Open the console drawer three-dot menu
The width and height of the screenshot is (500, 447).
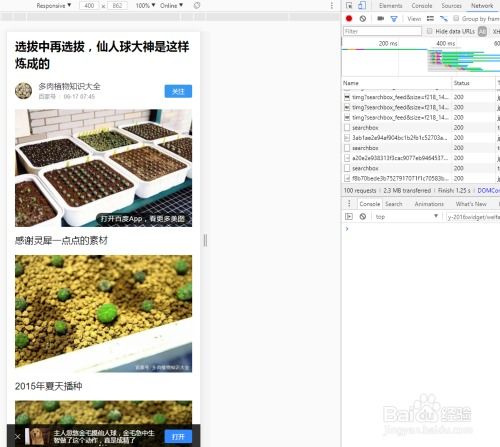[349, 204]
